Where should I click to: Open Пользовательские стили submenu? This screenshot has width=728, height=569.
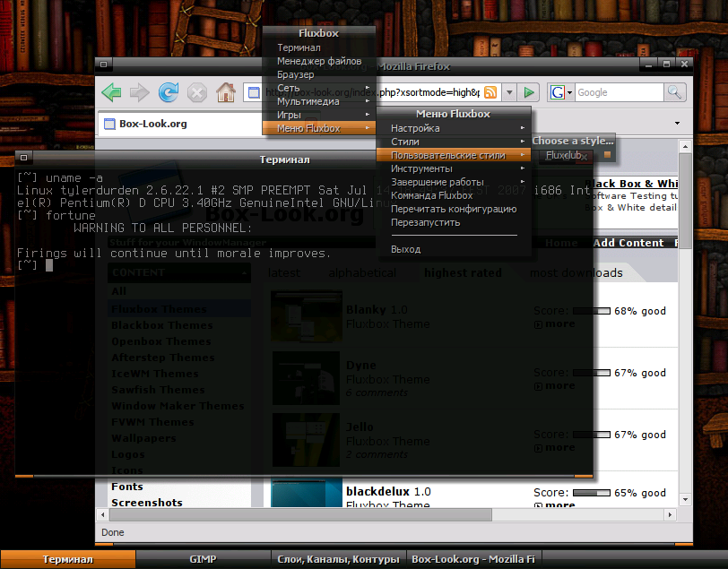click(x=454, y=155)
